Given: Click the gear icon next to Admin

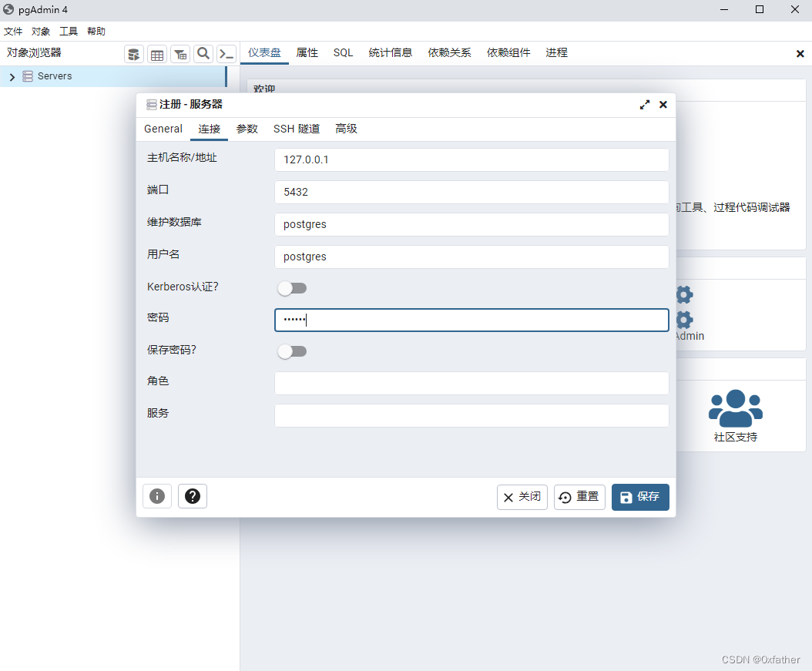Looking at the screenshot, I should click(683, 318).
